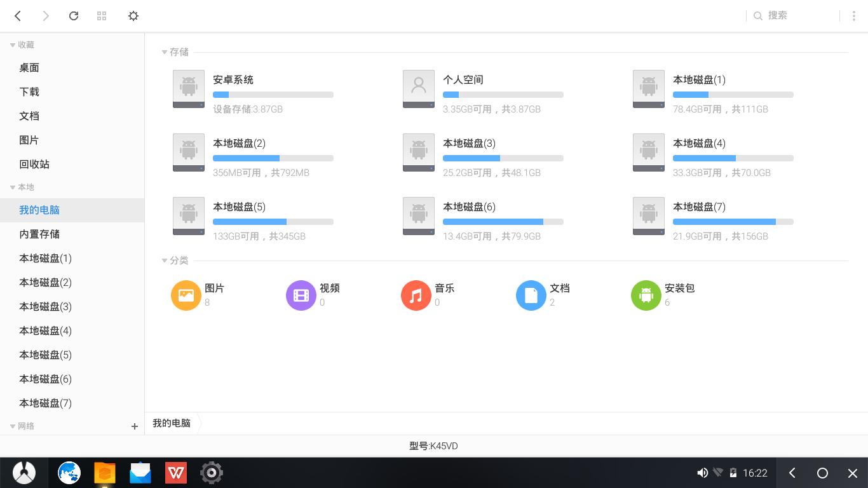Collapse the 收藏 favorites sidebar section
Viewport: 868px width, 488px height.
coord(13,45)
